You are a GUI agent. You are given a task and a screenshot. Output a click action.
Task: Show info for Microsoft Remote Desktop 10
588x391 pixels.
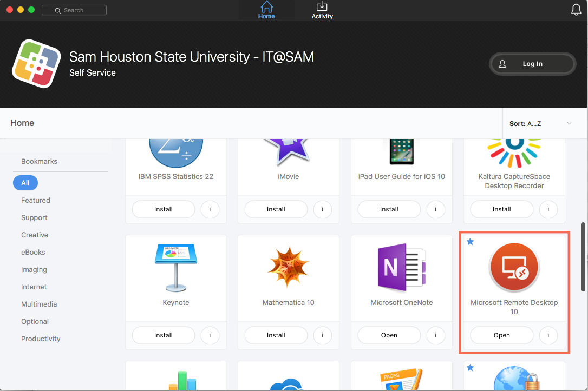(x=548, y=335)
